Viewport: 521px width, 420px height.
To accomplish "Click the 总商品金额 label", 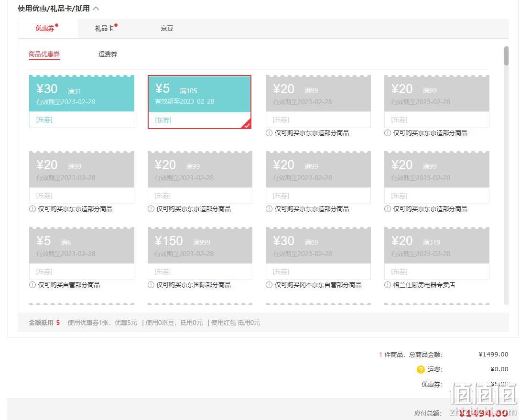I will point(426,355).
